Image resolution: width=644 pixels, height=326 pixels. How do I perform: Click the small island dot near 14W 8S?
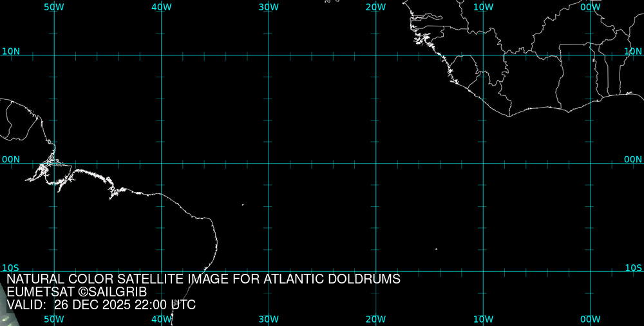pyautogui.click(x=436, y=249)
